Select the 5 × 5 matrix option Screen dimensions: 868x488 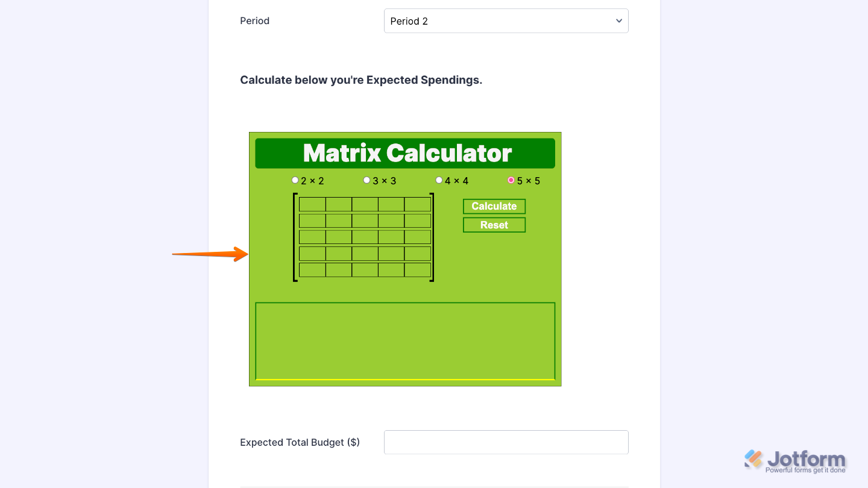(511, 180)
